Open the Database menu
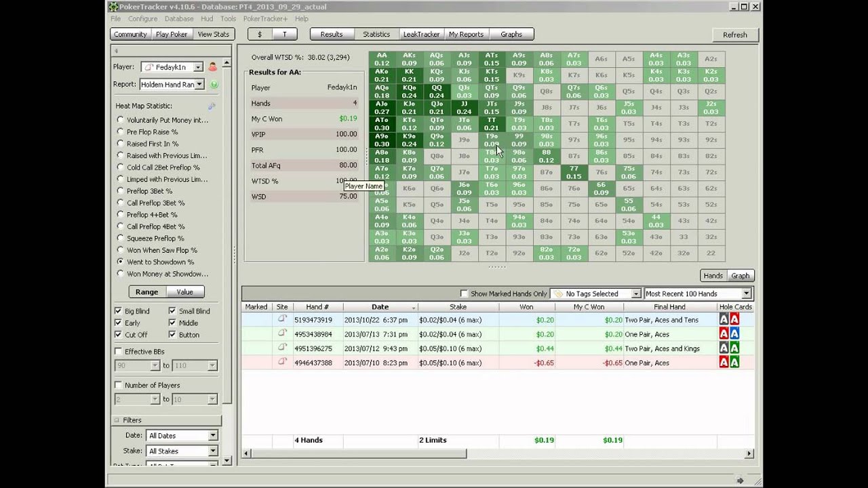 179,19
